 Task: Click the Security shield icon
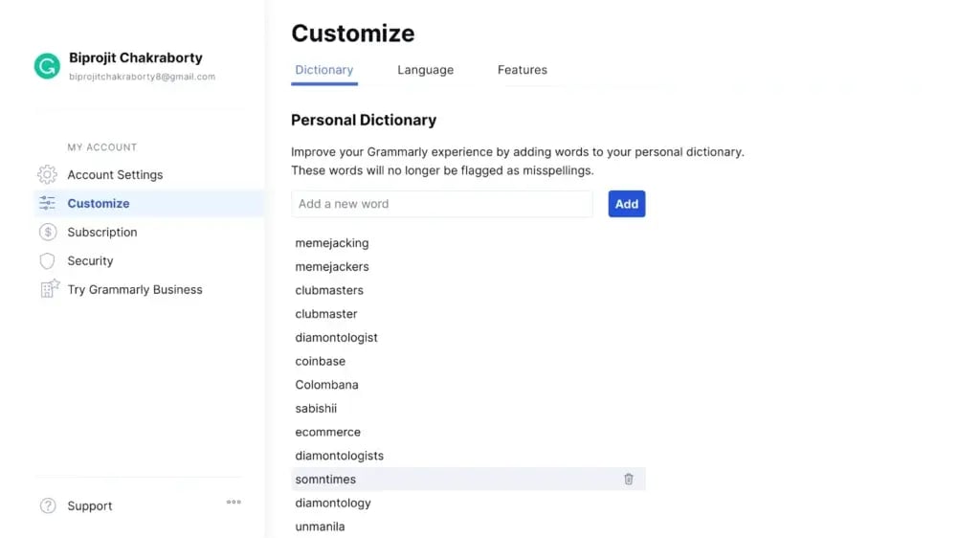(47, 260)
